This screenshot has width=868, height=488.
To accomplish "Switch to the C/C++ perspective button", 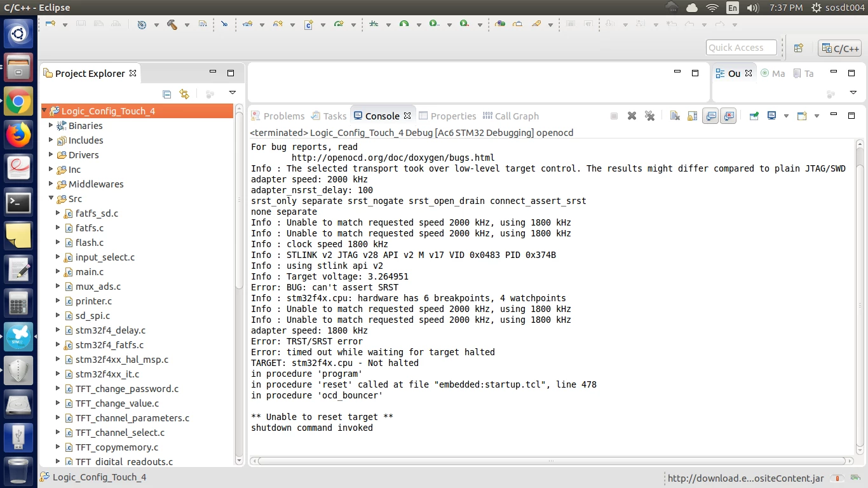I will [839, 48].
